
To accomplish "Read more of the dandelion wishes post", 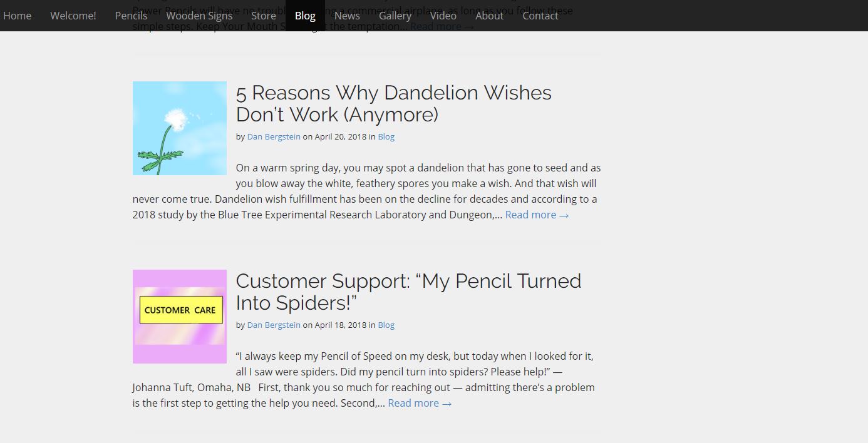I will point(537,215).
